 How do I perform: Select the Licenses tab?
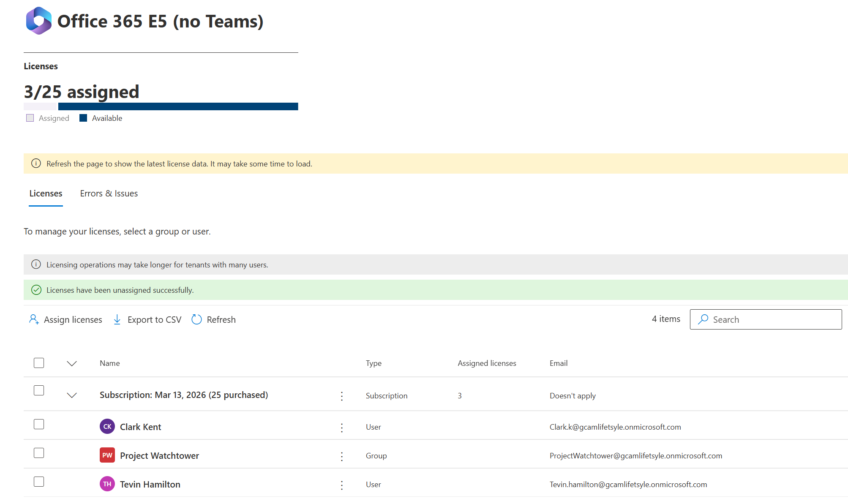tap(46, 193)
